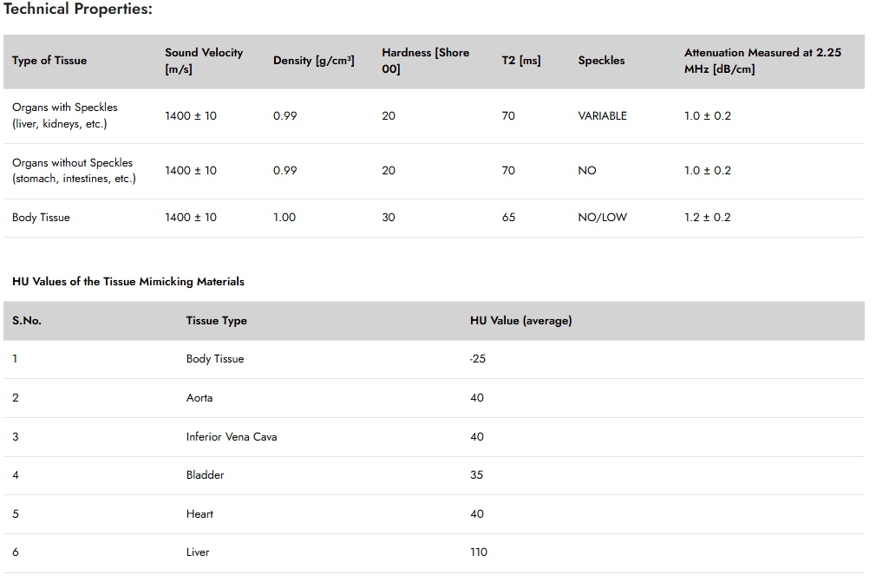876x588 pixels.
Task: Select the 'Liver' tissue type cell
Action: tap(198, 552)
